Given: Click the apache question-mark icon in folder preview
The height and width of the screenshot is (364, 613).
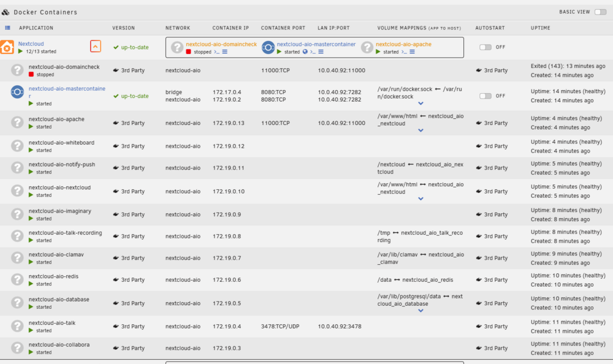Looking at the screenshot, I should (367, 47).
